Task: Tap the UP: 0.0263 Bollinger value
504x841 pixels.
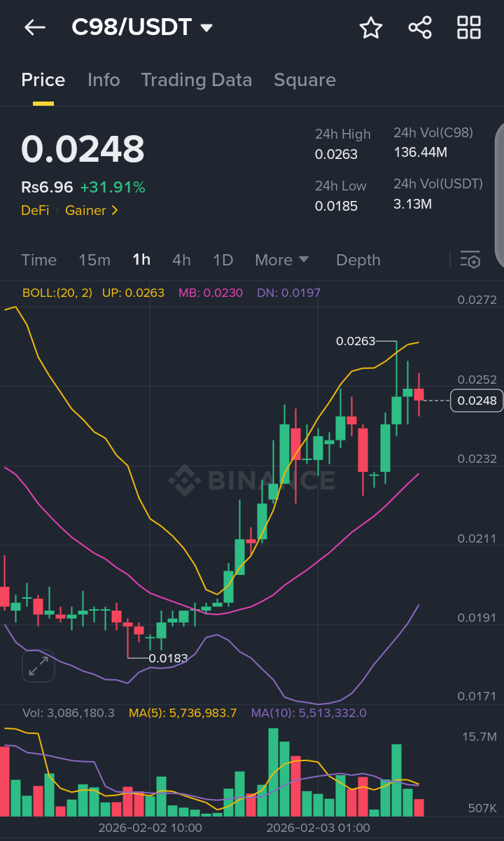Action: coord(133,293)
